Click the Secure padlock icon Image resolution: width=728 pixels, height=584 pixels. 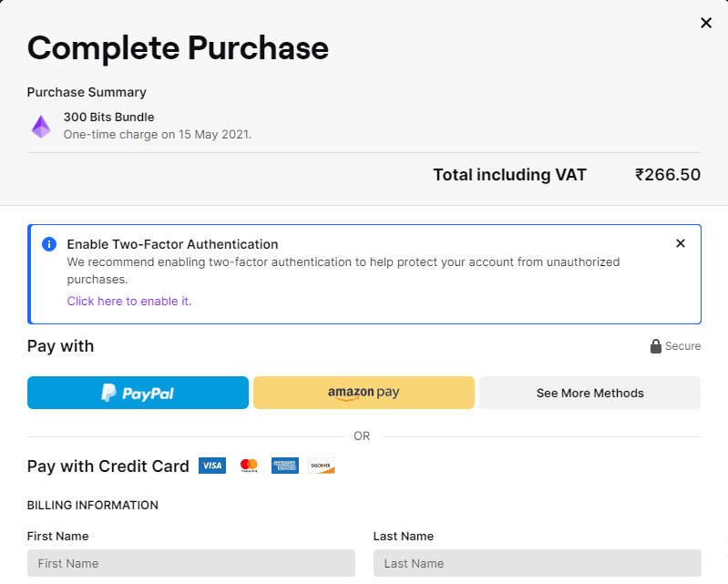(655, 346)
